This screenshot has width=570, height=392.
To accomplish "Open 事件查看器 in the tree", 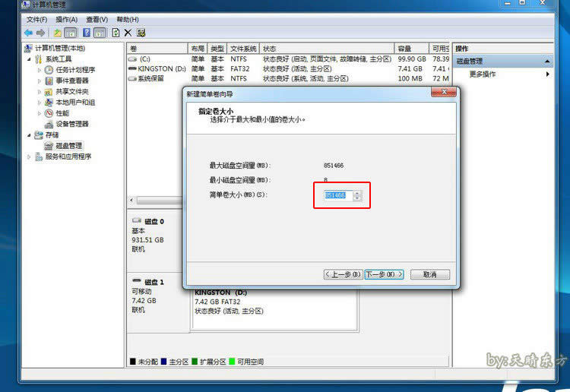I will [71, 81].
